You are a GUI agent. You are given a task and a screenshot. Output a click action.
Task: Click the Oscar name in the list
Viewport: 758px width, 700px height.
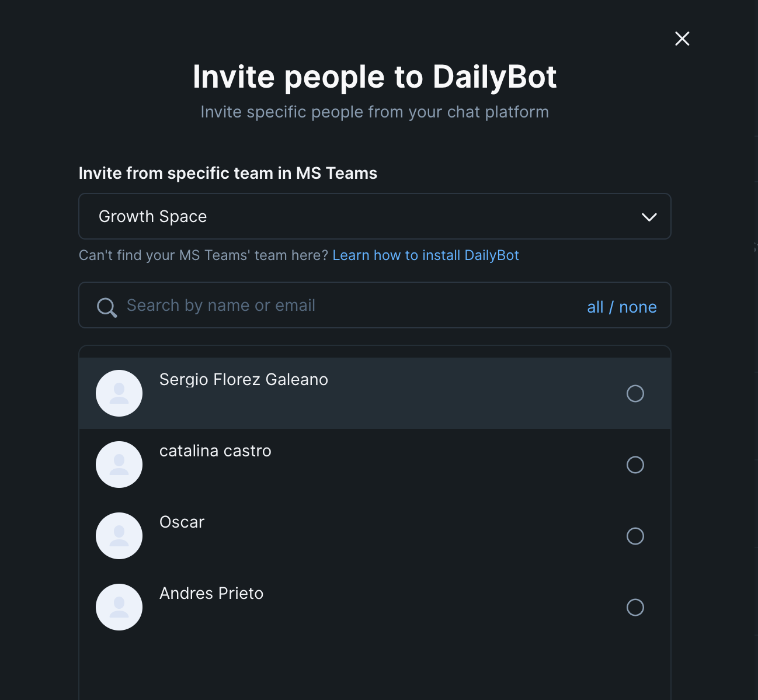[182, 522]
